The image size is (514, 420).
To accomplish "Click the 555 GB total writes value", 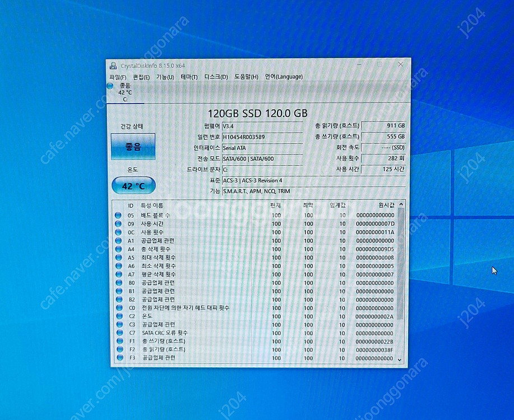I will click(383, 137).
